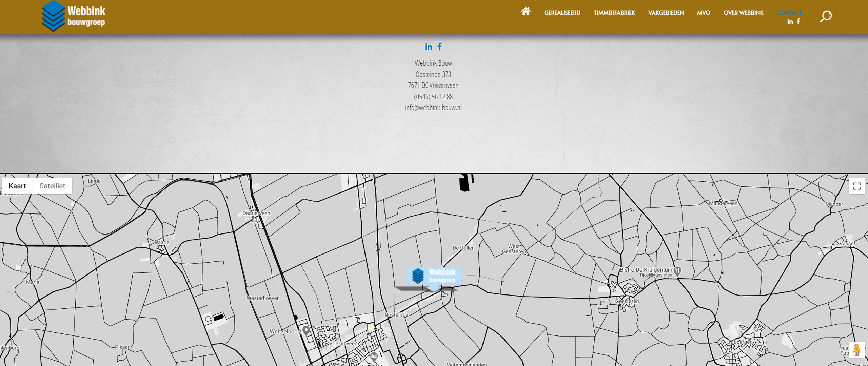Click the home icon in navigation
Viewport: 868px width, 366px height.
(x=526, y=12)
